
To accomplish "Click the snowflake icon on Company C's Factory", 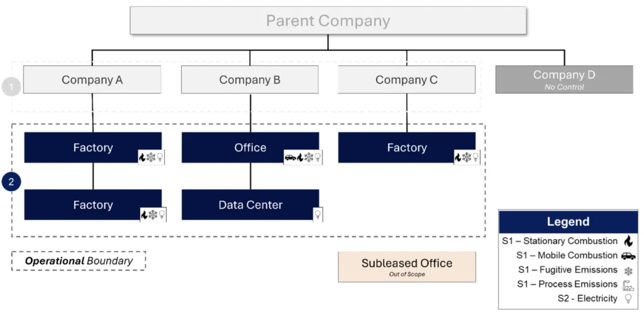I will (467, 157).
